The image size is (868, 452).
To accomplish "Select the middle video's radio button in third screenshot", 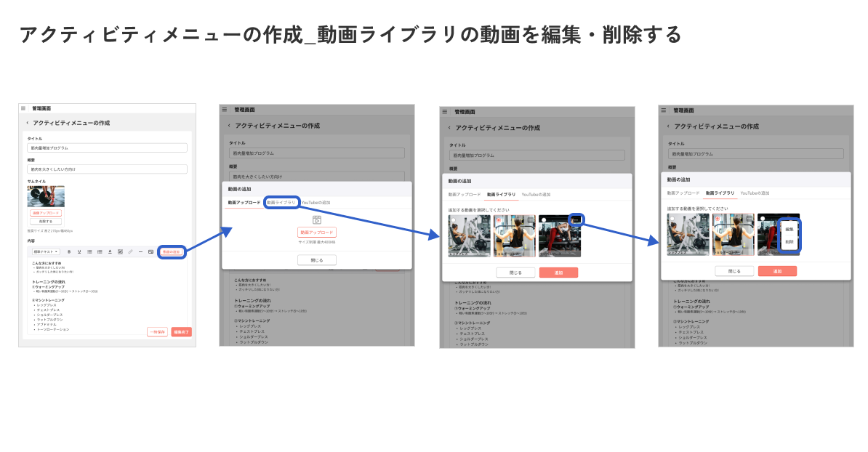I will point(498,219).
